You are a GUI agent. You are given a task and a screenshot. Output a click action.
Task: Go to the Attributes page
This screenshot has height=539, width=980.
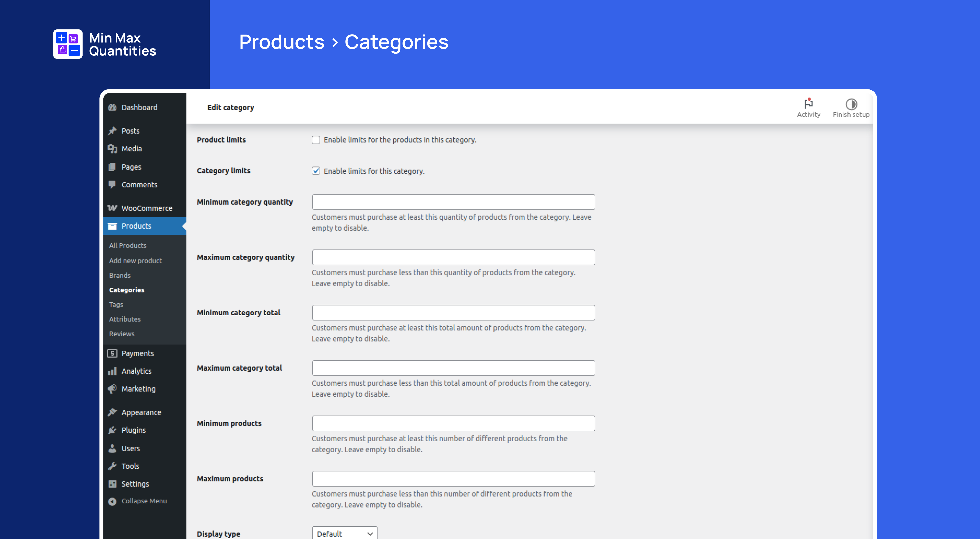click(125, 319)
